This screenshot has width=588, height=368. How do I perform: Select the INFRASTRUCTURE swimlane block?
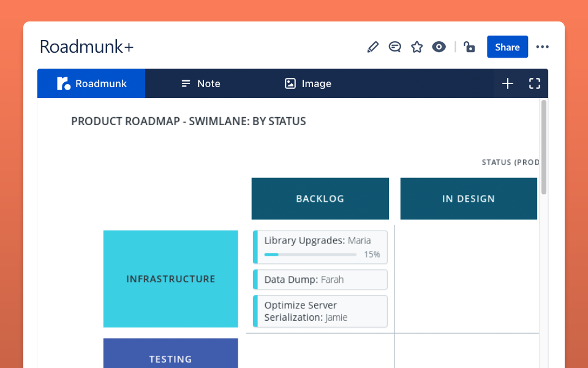pos(171,279)
